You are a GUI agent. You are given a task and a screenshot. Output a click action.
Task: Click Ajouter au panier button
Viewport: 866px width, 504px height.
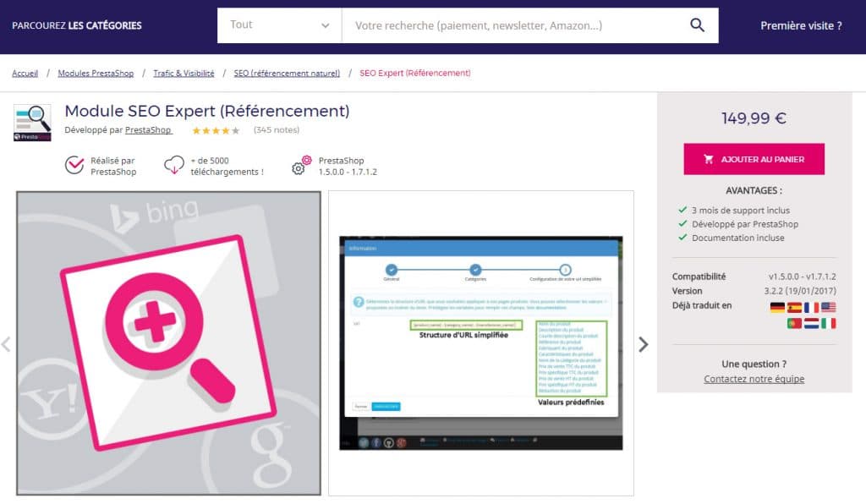click(x=754, y=159)
